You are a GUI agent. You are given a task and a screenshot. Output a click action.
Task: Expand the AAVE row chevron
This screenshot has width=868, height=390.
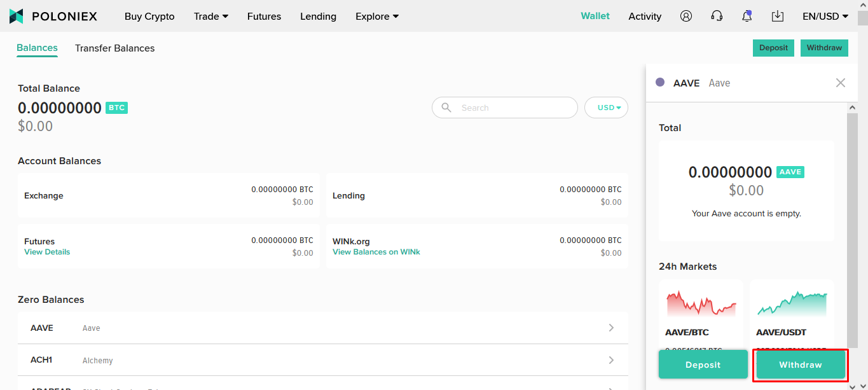click(x=611, y=328)
